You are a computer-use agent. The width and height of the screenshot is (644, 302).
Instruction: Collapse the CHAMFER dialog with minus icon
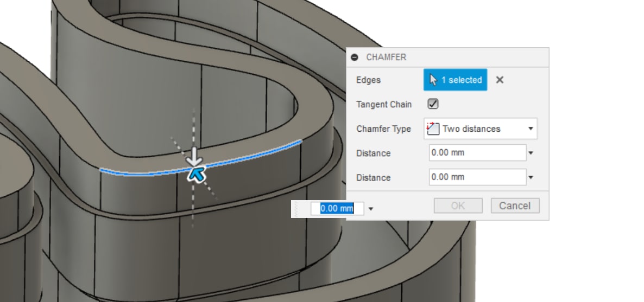355,57
